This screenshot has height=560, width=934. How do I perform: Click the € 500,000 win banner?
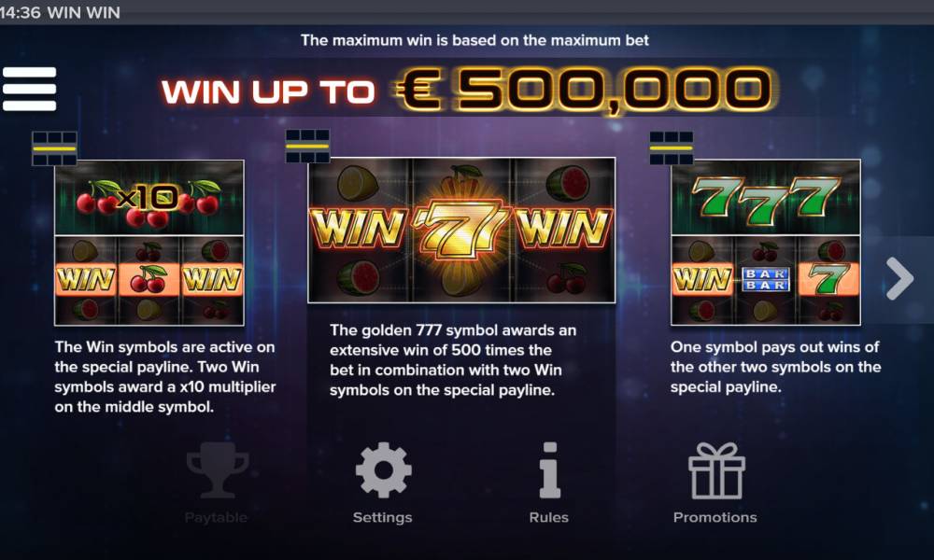coord(585,91)
